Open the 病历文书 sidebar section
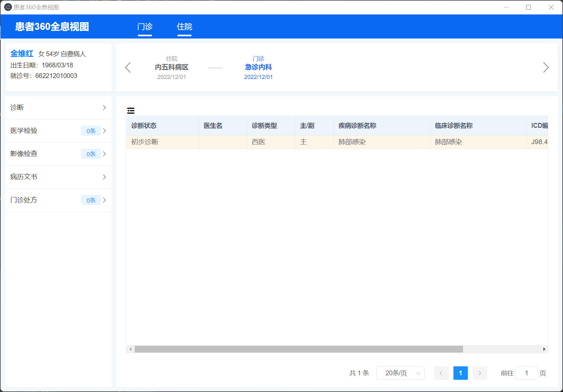The height and width of the screenshot is (392, 563). (x=58, y=177)
